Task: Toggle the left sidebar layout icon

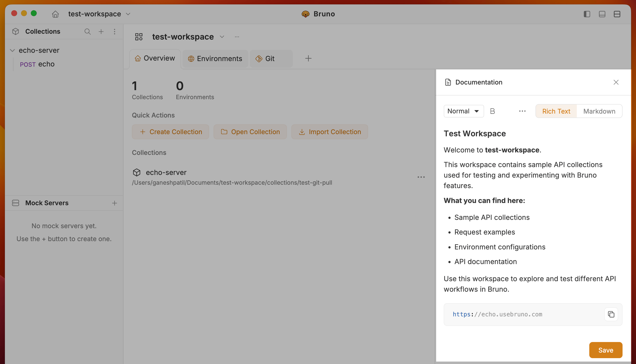Action: pyautogui.click(x=587, y=14)
